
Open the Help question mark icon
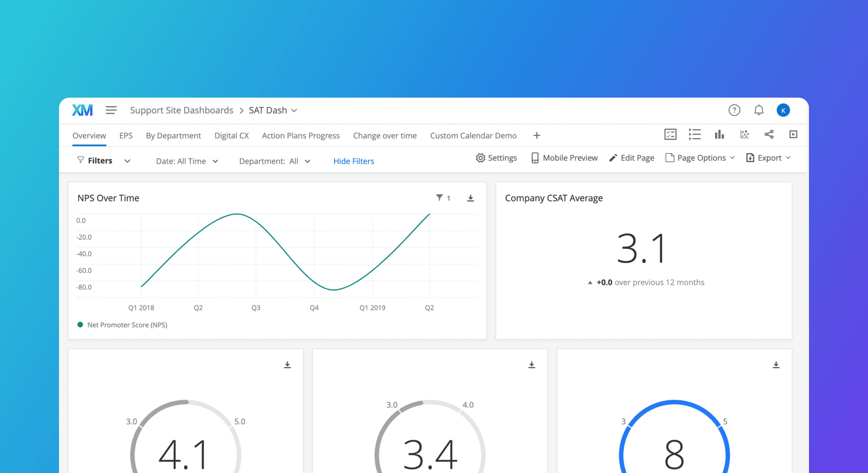click(x=735, y=110)
